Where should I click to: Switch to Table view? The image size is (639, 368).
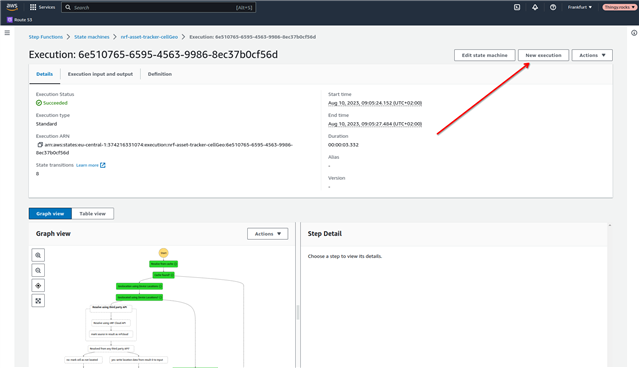click(93, 214)
